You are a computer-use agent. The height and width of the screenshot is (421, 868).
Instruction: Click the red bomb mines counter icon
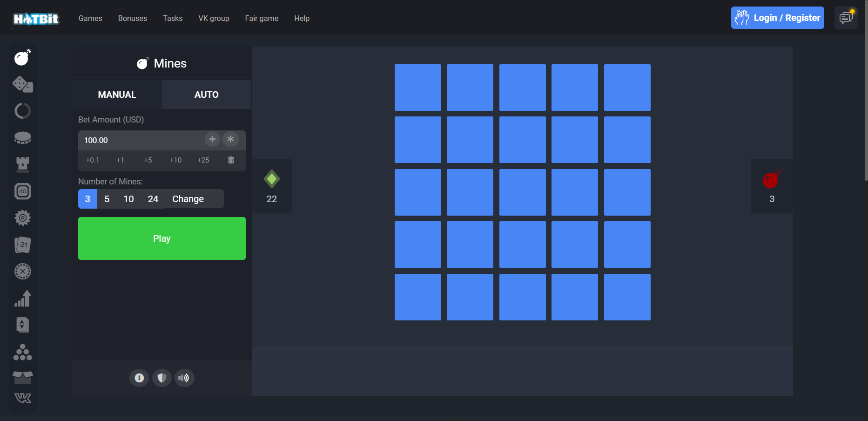pos(772,179)
